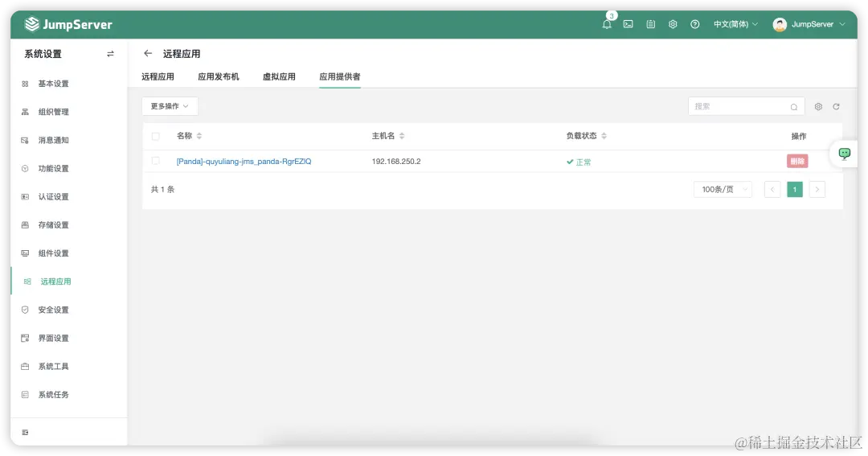Switch to the 应用发布机 tab
The image size is (868, 456).
pyautogui.click(x=219, y=76)
